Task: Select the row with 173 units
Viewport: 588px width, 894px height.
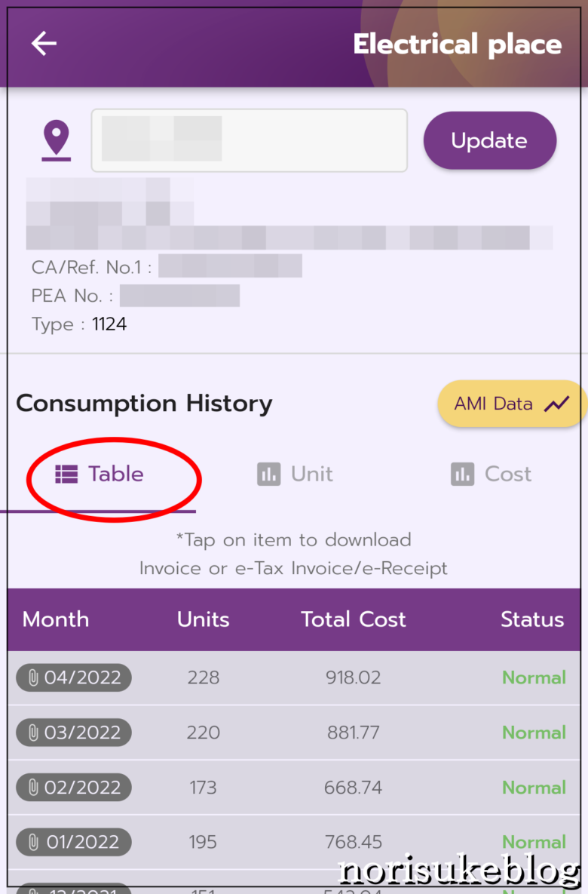Action: [x=294, y=788]
